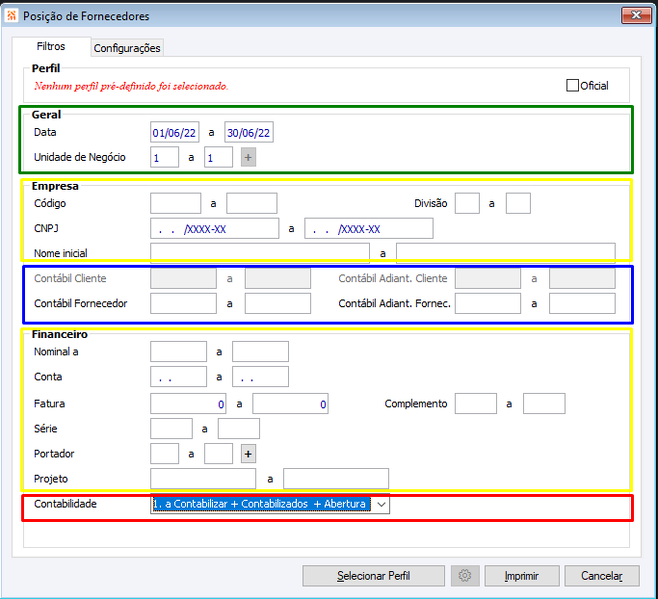
Task: Click the second Nominal a field
Action: [x=260, y=351]
